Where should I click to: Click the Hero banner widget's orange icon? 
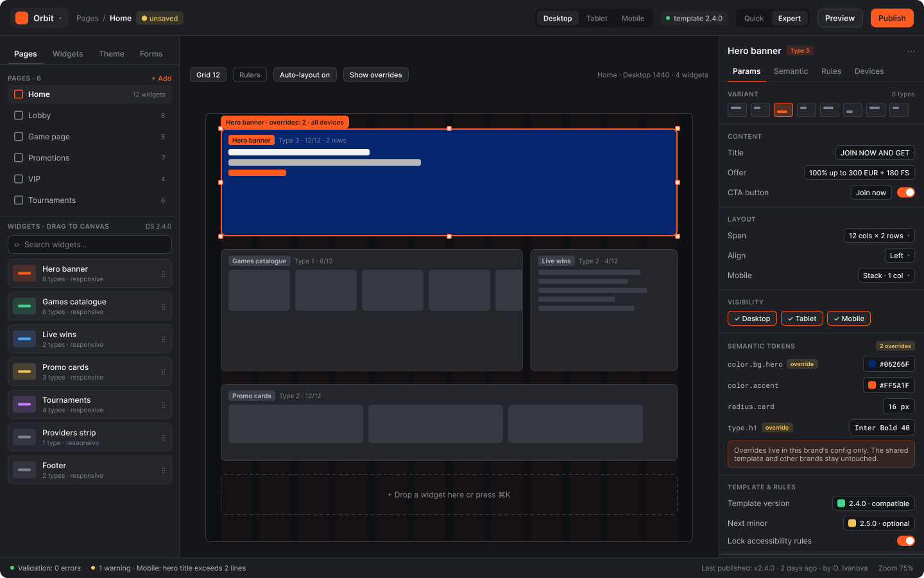click(24, 274)
